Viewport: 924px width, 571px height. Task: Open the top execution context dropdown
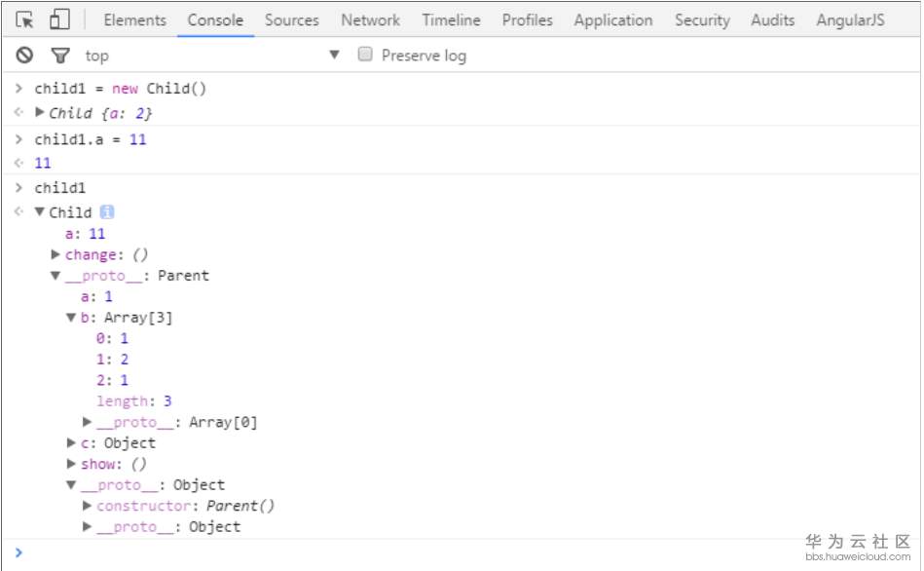point(334,55)
